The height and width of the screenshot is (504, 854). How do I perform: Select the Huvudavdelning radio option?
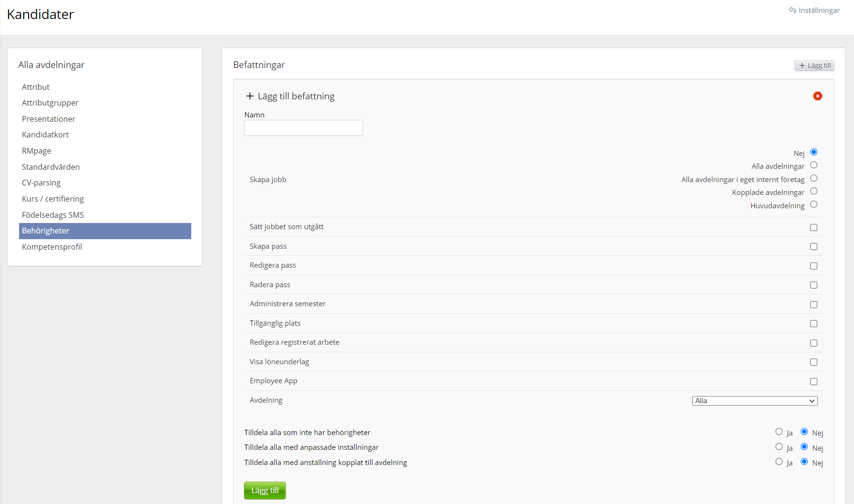click(x=814, y=204)
